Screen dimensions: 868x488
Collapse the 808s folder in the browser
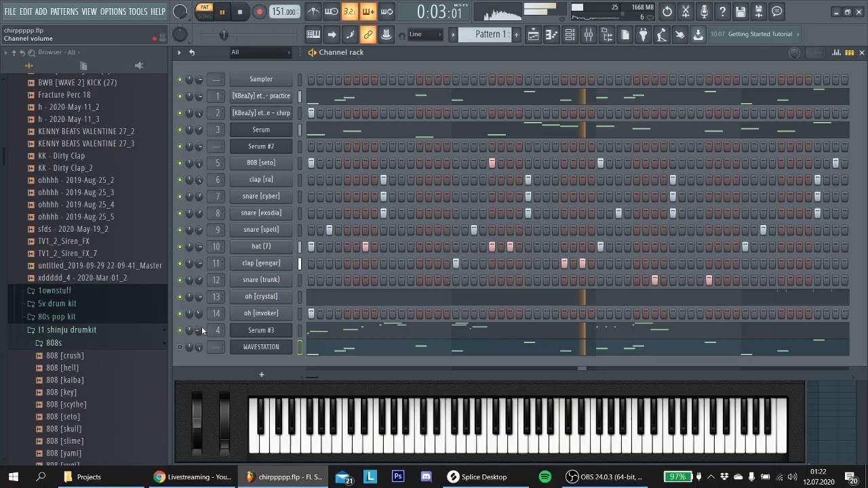point(54,343)
